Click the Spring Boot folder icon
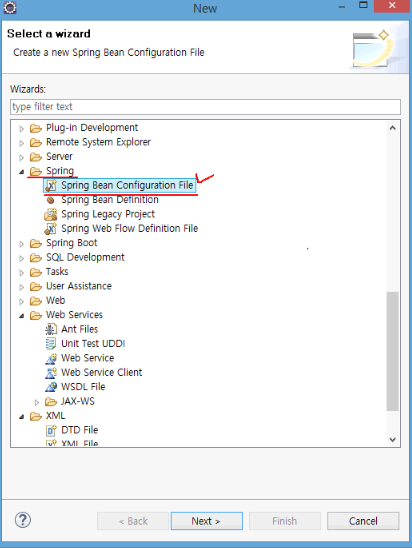The image size is (412, 548). coord(36,243)
